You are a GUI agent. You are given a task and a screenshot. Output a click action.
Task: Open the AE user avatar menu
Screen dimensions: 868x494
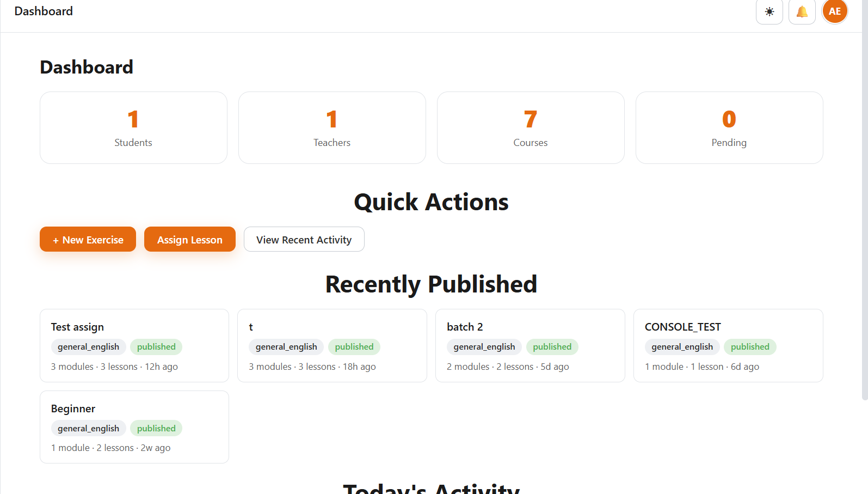pyautogui.click(x=835, y=11)
